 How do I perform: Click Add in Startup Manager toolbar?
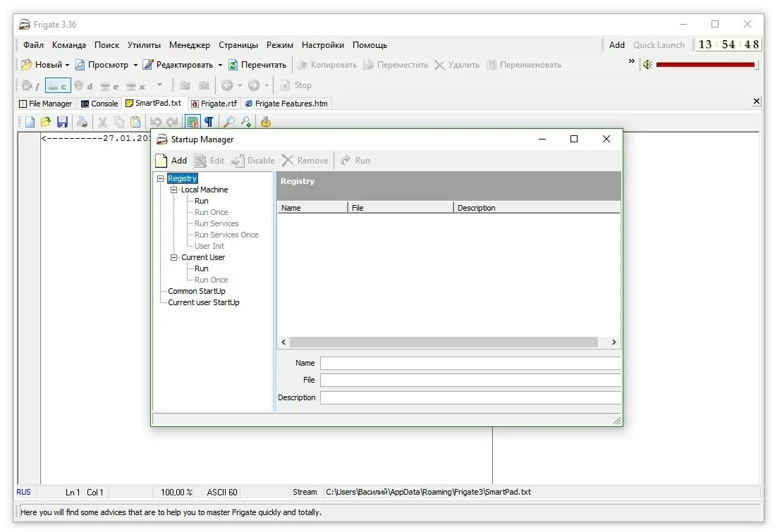171,161
